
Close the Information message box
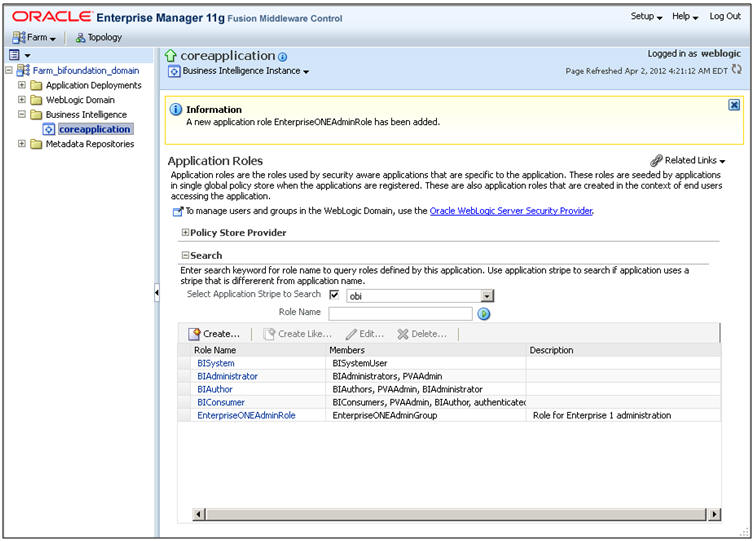point(734,105)
